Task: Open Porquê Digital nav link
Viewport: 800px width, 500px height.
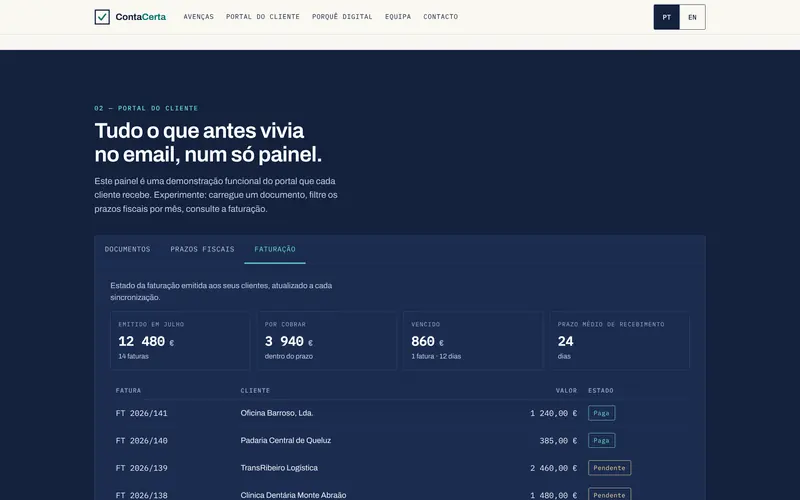Action: point(342,17)
